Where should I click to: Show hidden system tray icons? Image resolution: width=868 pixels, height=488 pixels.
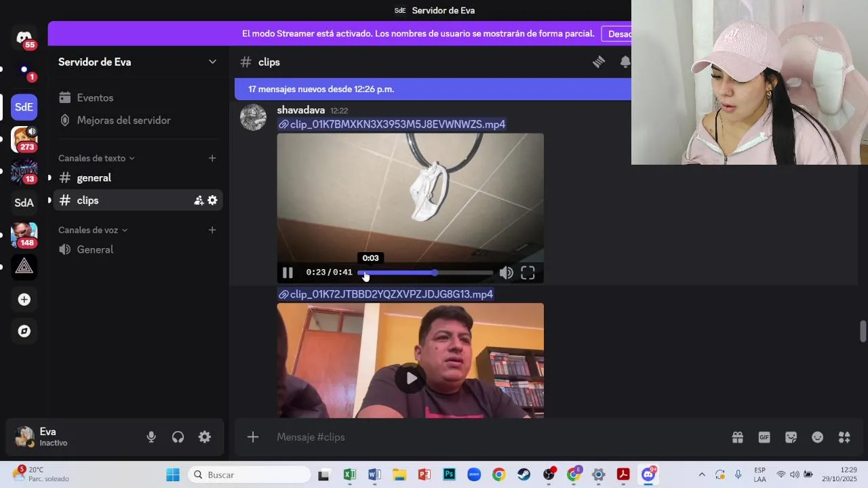pyautogui.click(x=702, y=474)
